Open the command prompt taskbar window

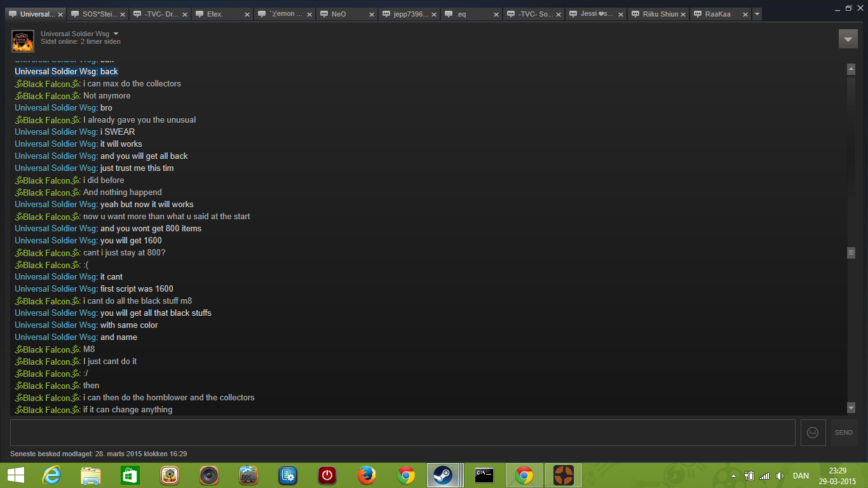click(x=484, y=475)
